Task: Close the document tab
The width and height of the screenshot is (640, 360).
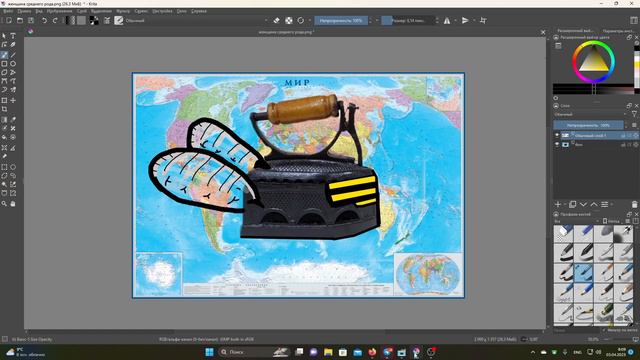Action: point(543,32)
